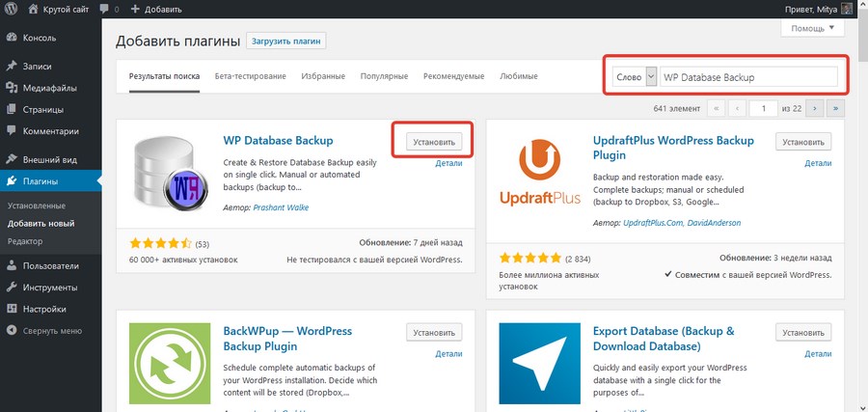Switch to Рекомендуемые tab

[454, 76]
